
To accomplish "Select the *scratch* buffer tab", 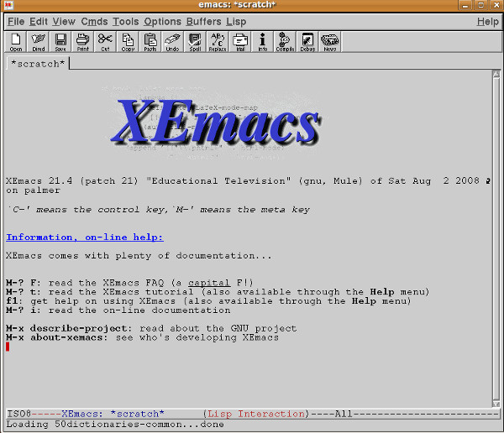I will coord(38,64).
